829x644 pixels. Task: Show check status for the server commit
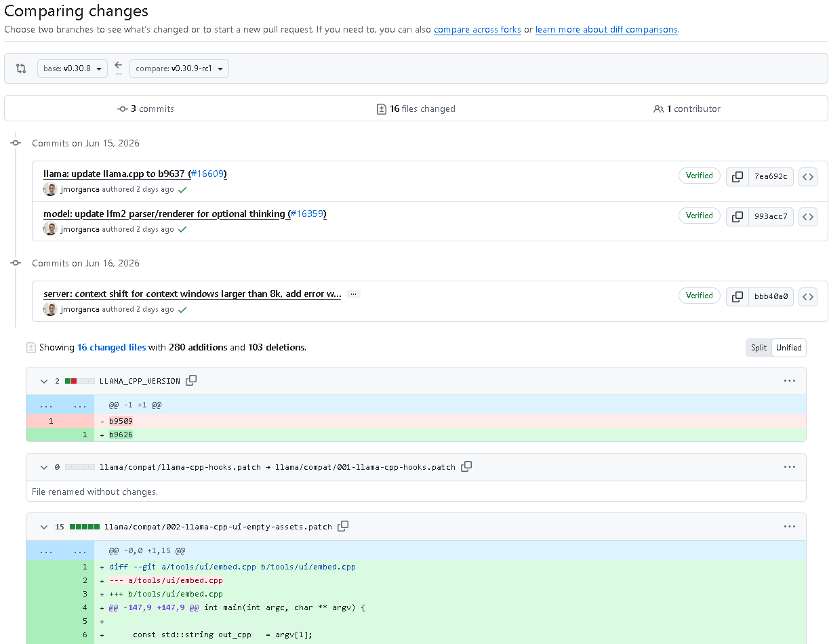(x=182, y=310)
